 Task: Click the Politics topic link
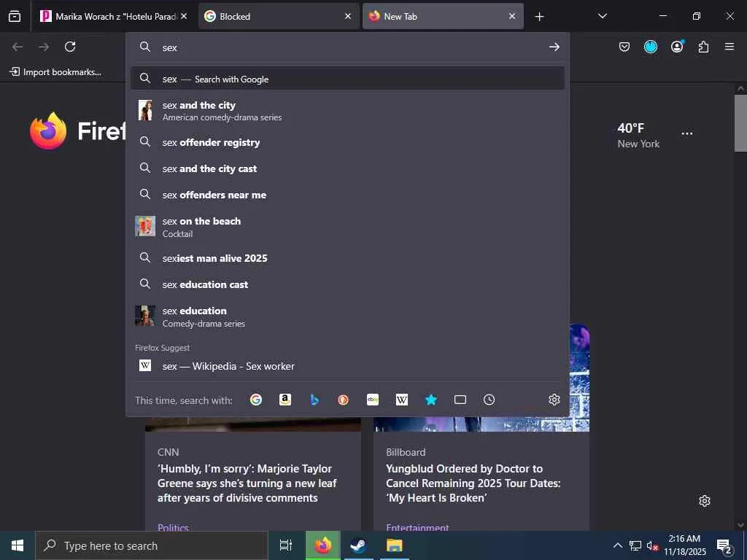pyautogui.click(x=173, y=527)
